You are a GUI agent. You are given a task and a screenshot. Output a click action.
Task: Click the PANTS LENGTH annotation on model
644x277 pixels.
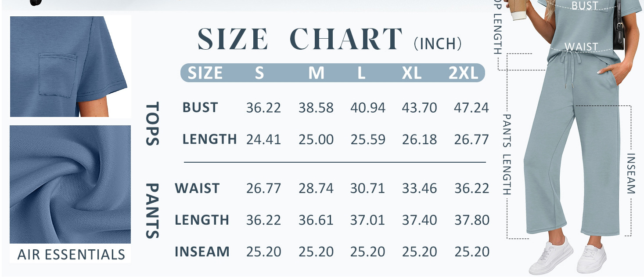pos(507,154)
